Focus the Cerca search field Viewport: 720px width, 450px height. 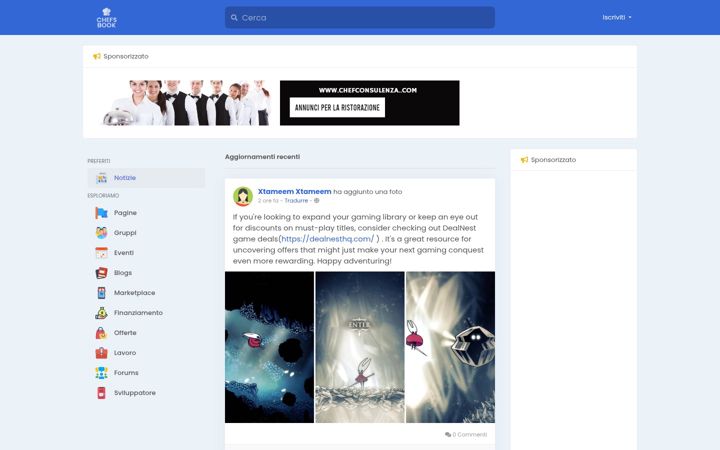point(360,17)
